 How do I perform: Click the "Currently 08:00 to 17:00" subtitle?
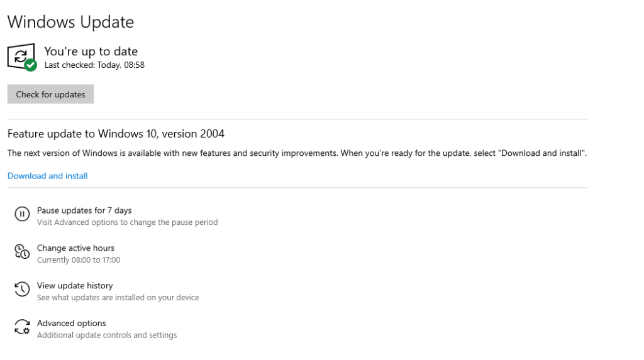(x=78, y=260)
